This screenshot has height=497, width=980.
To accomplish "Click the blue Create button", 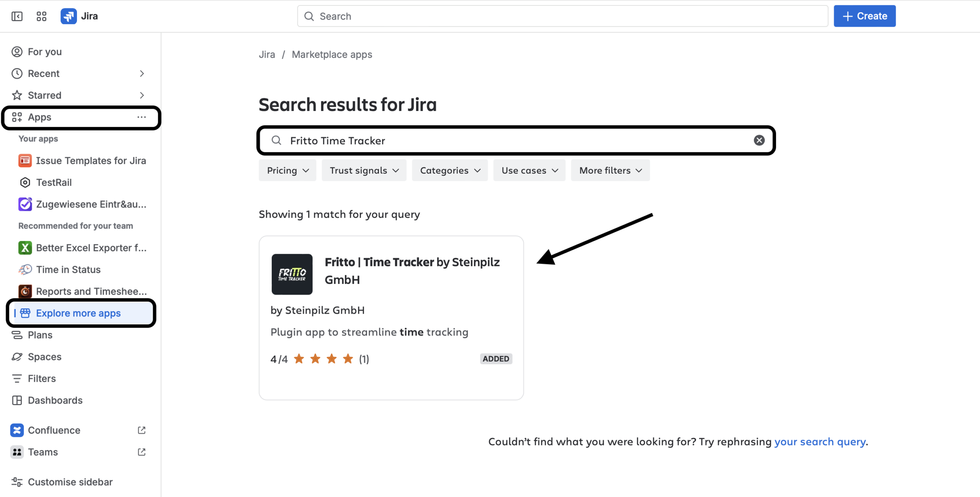I will 864,16.
